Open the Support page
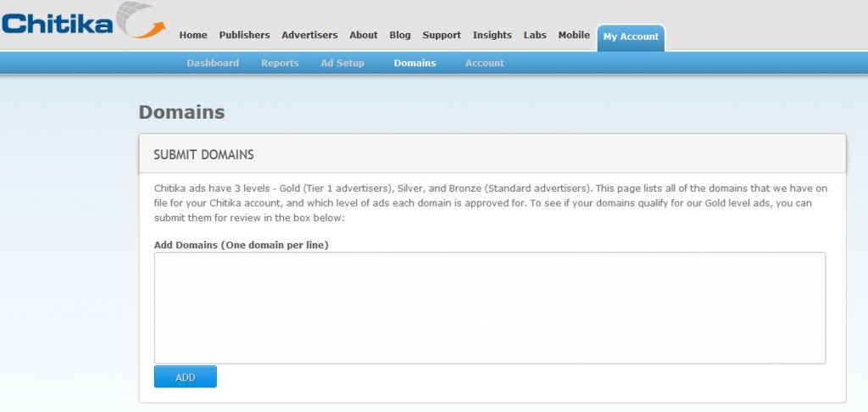 pos(442,36)
